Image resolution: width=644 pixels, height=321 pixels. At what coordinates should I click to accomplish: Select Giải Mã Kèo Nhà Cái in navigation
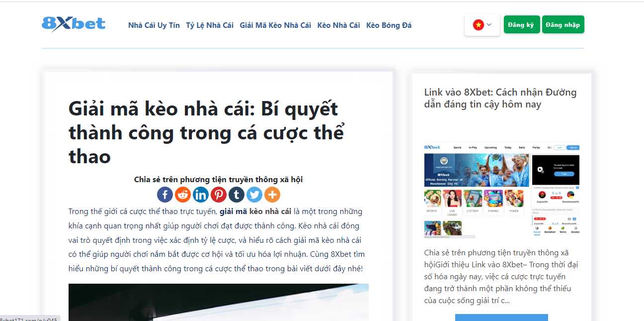tap(275, 25)
